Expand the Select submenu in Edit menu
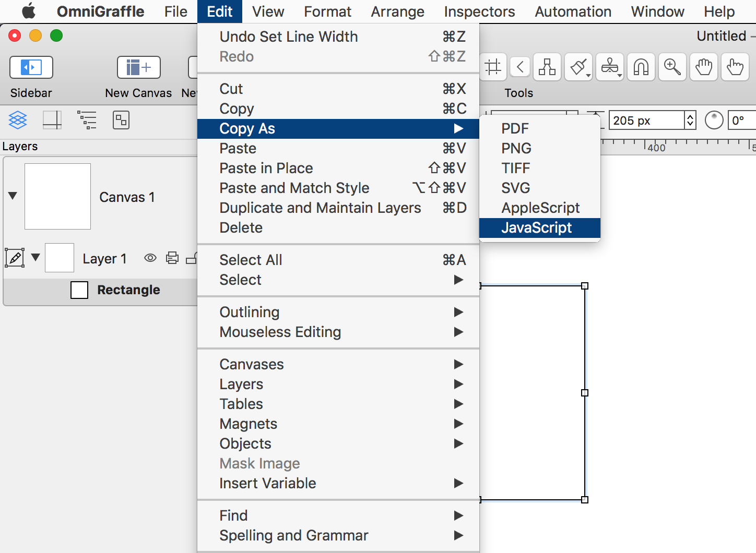 pyautogui.click(x=338, y=280)
